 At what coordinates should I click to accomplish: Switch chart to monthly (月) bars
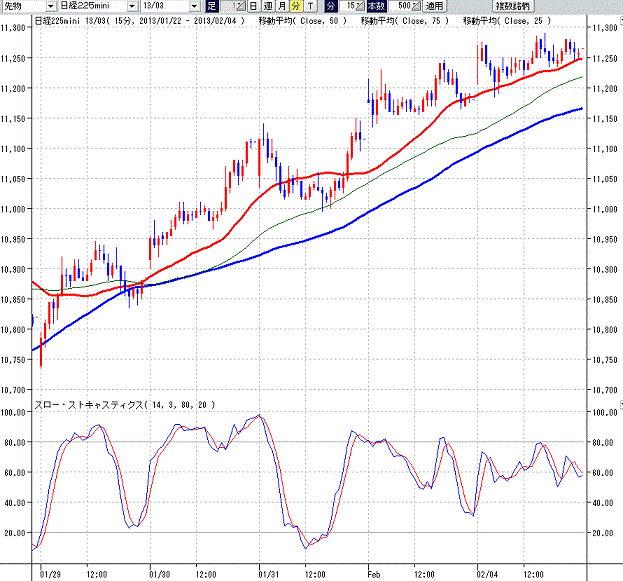(282, 6)
